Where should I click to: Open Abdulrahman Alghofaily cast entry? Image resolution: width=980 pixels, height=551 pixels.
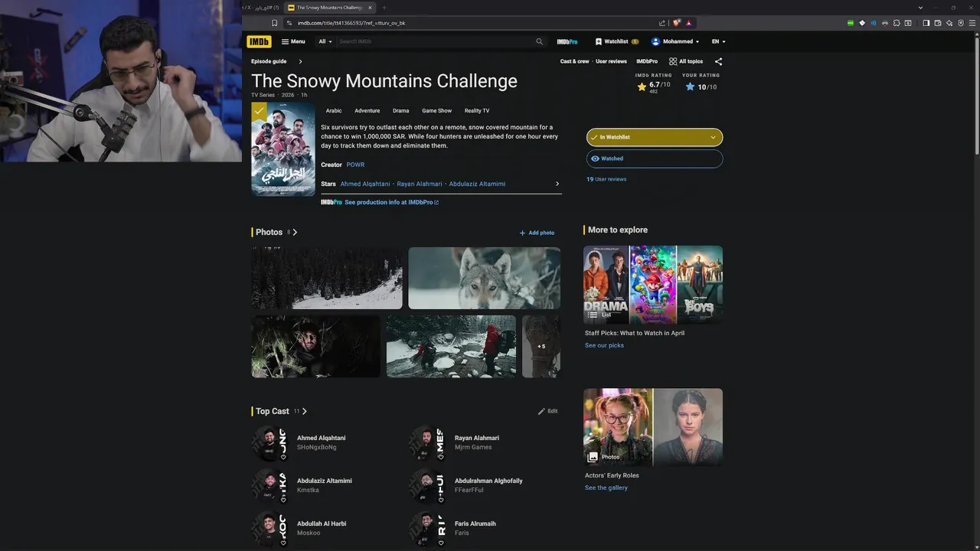(x=488, y=481)
